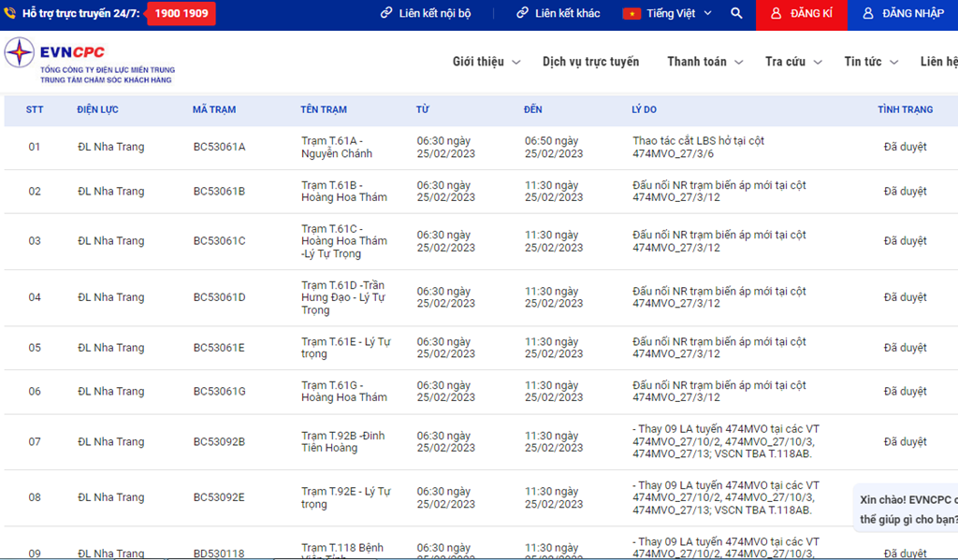Open the EVNCPC chat greeting popup
958x560 pixels.
pos(907,509)
